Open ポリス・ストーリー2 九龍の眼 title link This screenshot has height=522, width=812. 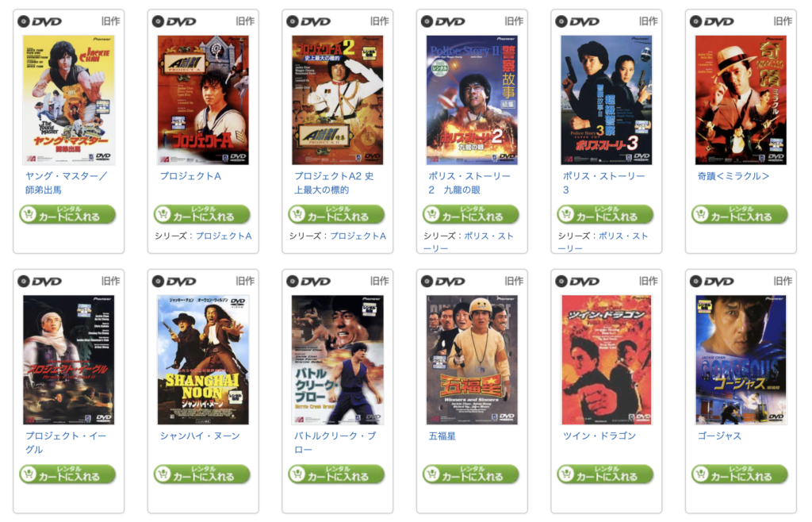469,182
